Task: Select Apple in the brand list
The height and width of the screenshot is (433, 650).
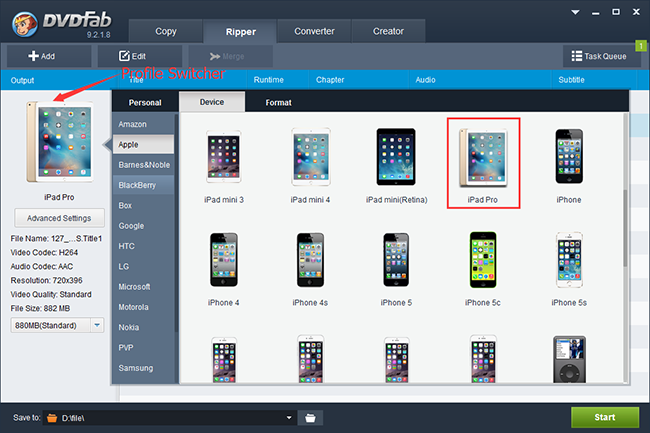Action: 143,144
